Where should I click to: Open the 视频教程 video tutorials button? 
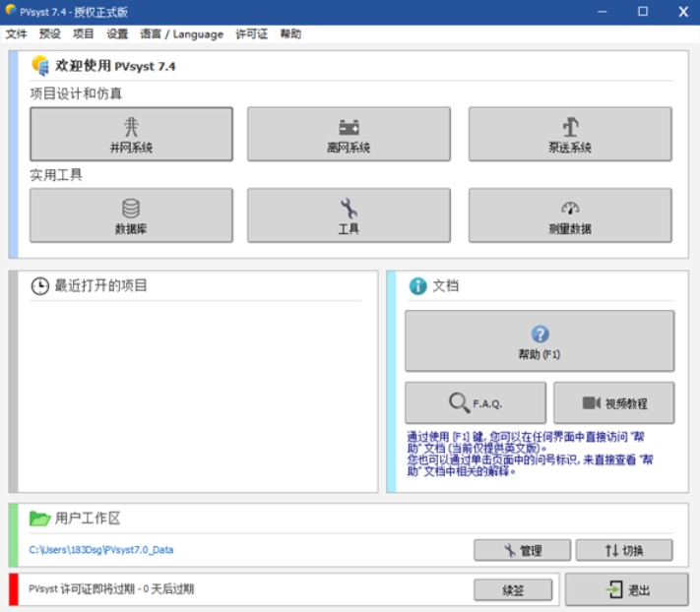[x=614, y=402]
